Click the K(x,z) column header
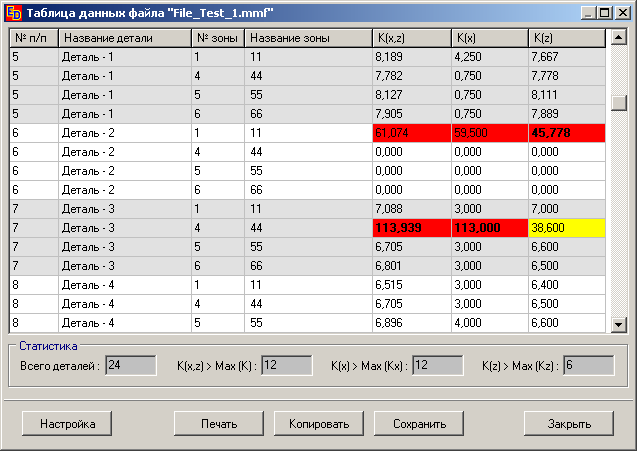This screenshot has width=637, height=451. tap(410, 38)
